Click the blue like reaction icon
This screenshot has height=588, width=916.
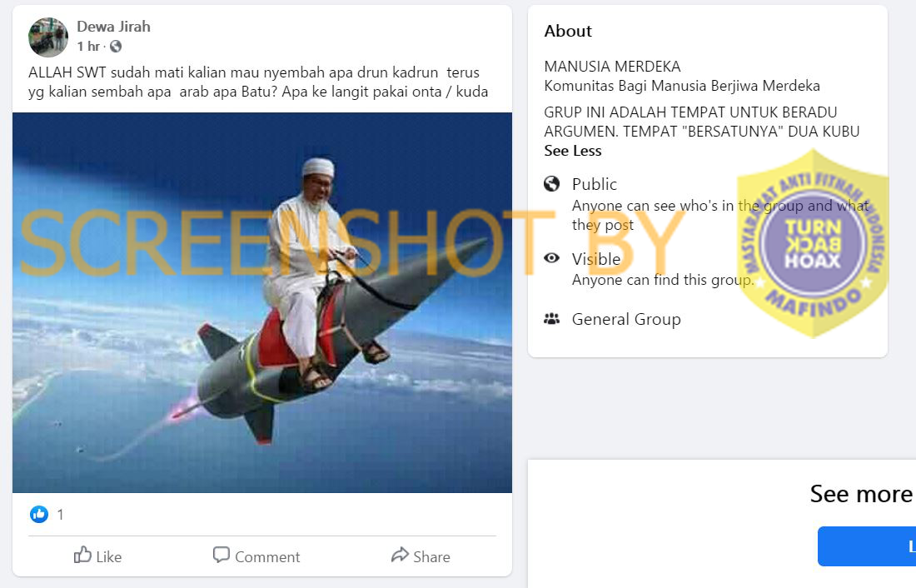click(39, 515)
